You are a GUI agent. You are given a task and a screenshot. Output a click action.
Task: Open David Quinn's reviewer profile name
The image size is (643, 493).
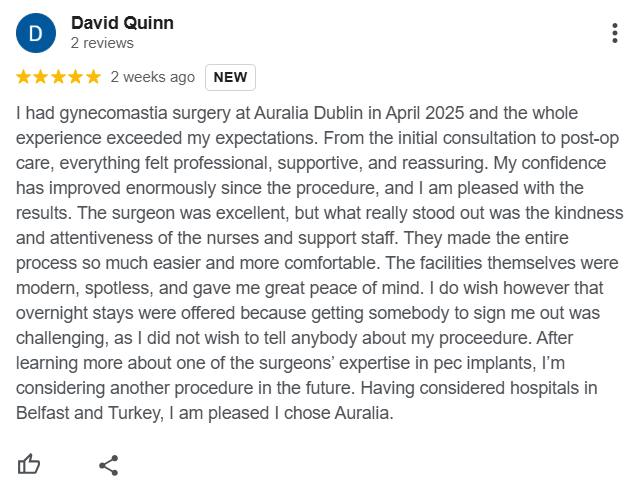123,23
